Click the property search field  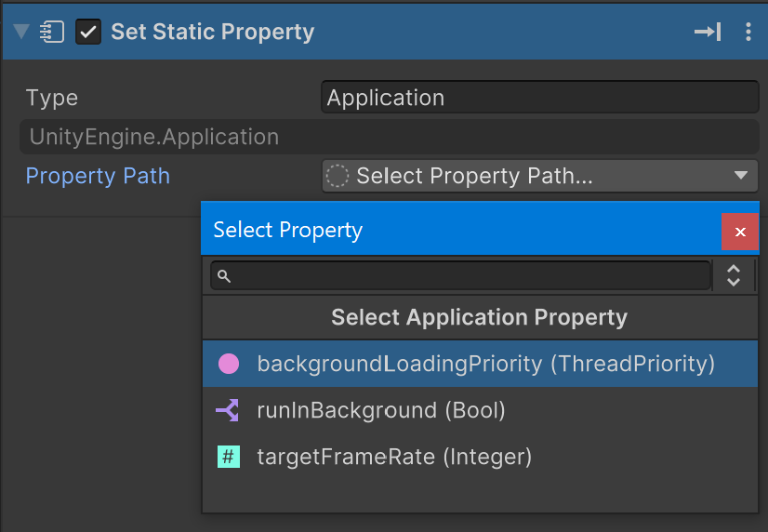[461, 276]
